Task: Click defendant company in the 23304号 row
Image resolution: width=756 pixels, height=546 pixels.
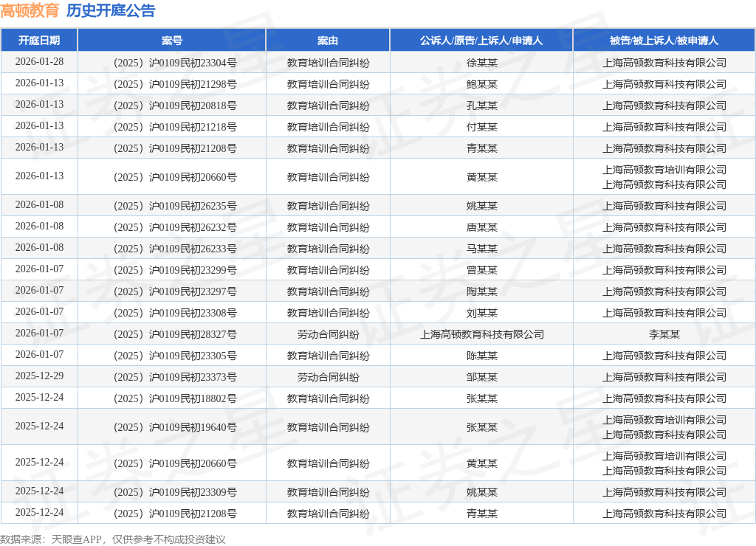Action: (x=664, y=63)
